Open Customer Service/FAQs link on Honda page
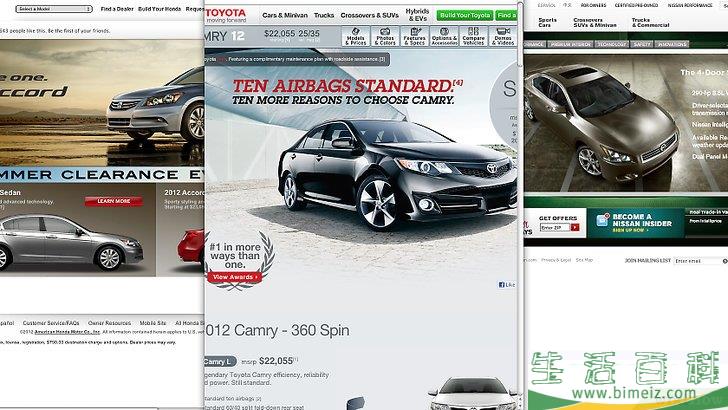The width and height of the screenshot is (728, 410). [x=51, y=323]
